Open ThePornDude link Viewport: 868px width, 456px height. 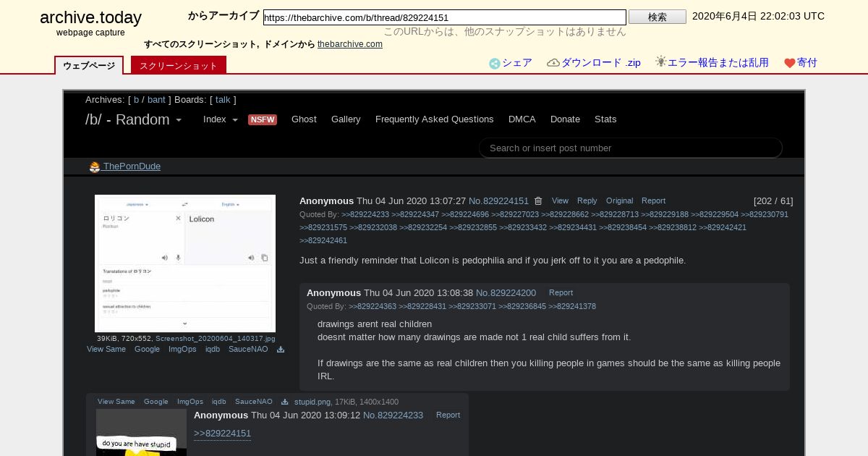[132, 166]
